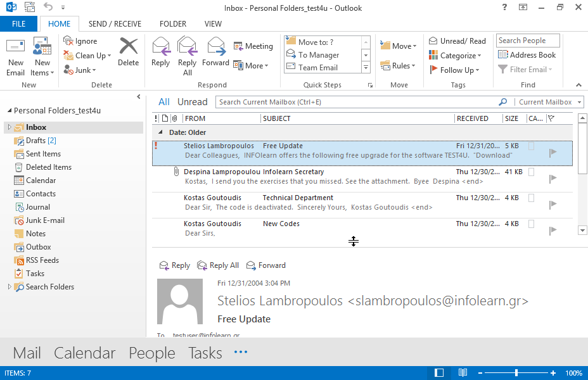This screenshot has height=380, width=588.
Task: Toggle category box on Free Update message
Action: point(531,146)
